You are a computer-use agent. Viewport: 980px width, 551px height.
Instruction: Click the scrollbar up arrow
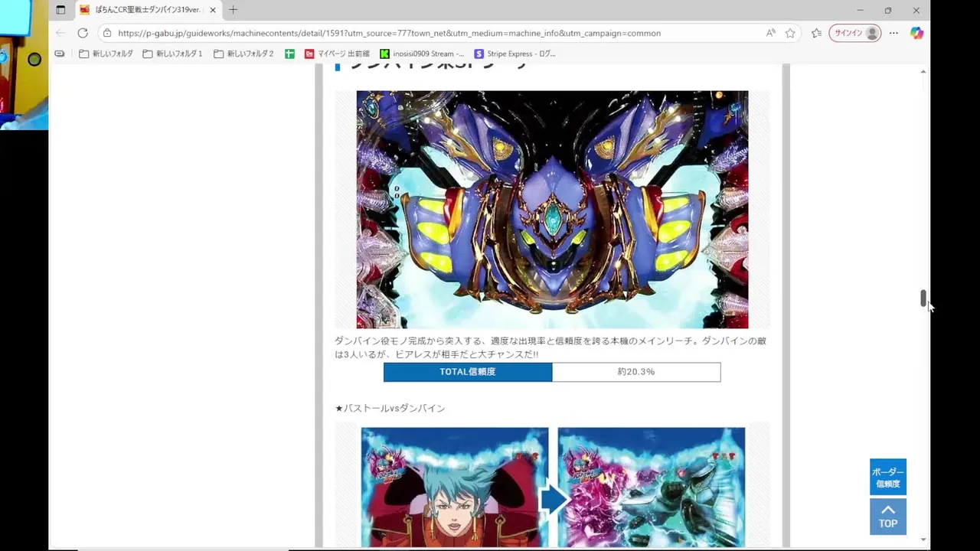923,71
